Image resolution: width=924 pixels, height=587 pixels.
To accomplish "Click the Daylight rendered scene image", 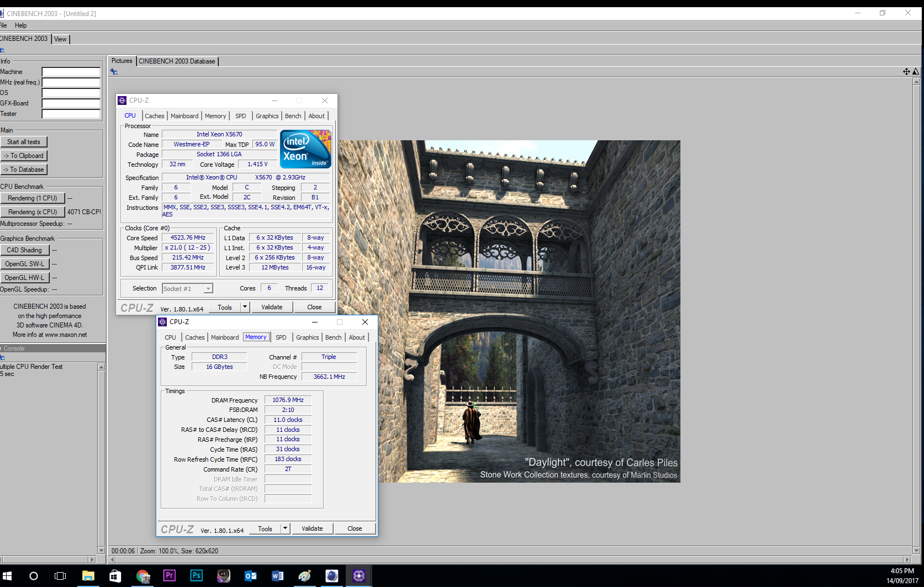I will click(509, 311).
